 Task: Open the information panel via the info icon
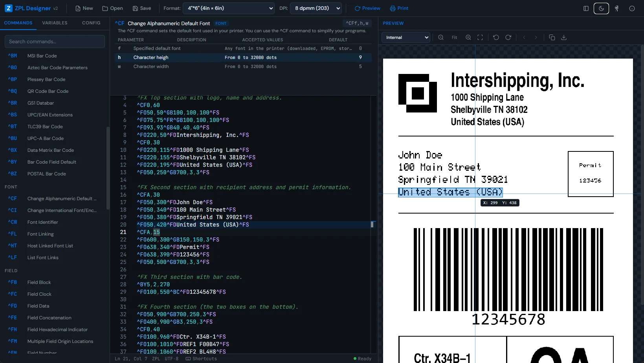point(631,8)
